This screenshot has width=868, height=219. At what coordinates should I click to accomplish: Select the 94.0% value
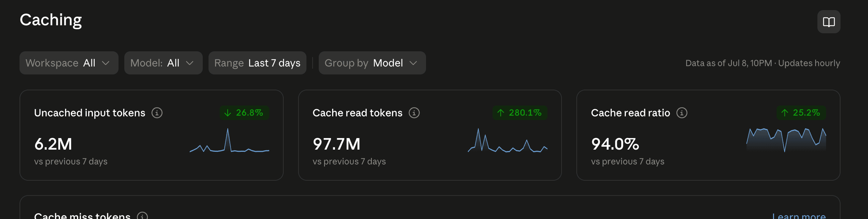615,144
